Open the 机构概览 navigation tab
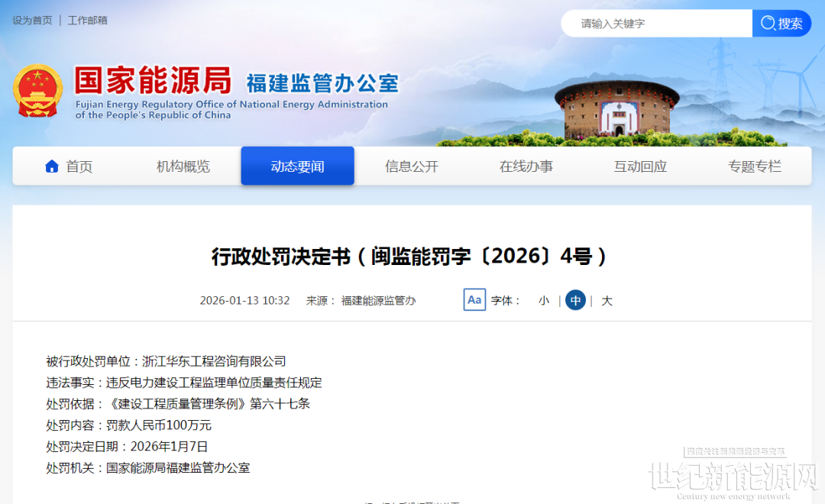The height and width of the screenshot is (504, 825). [183, 166]
